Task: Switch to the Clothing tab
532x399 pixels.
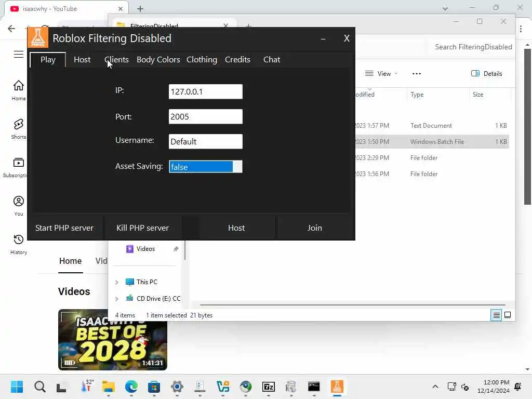Action: (x=202, y=60)
